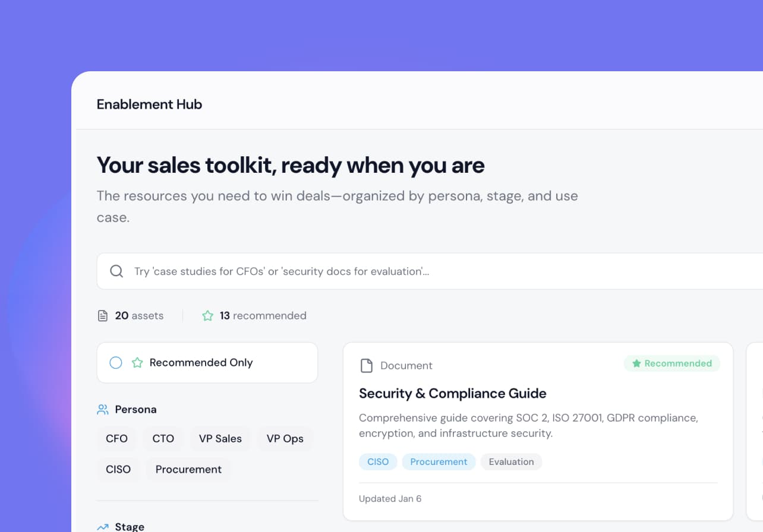The image size is (763, 532).
Task: Enable the Recommended Only radio circle
Action: tap(116, 363)
